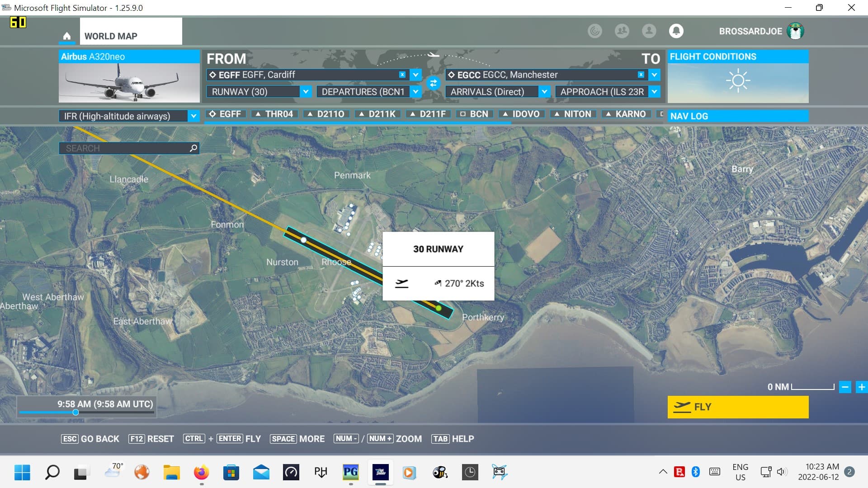The height and width of the screenshot is (488, 868).
Task: Open the IFR High-altitude airways dropdown
Action: (193, 116)
